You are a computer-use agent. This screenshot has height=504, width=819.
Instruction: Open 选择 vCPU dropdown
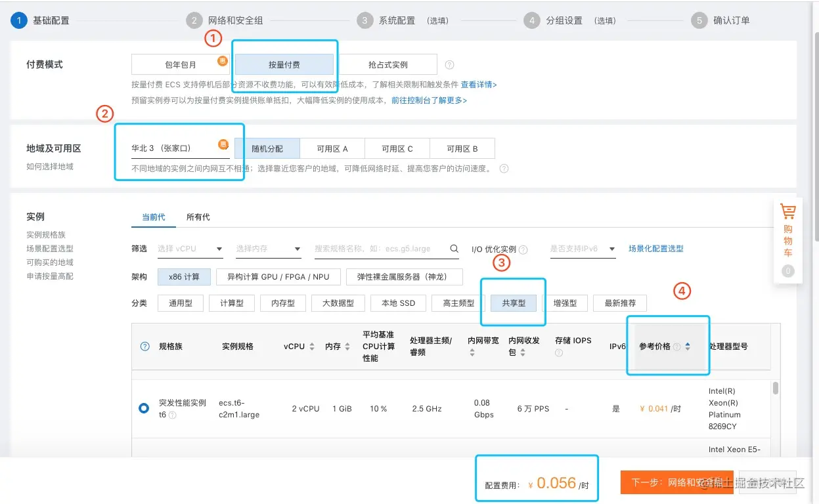pos(190,249)
